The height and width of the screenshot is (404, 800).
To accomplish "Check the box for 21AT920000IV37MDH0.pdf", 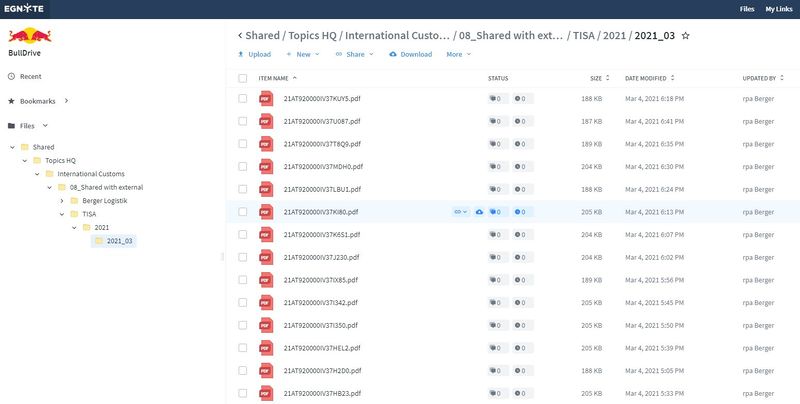I will coord(243,166).
